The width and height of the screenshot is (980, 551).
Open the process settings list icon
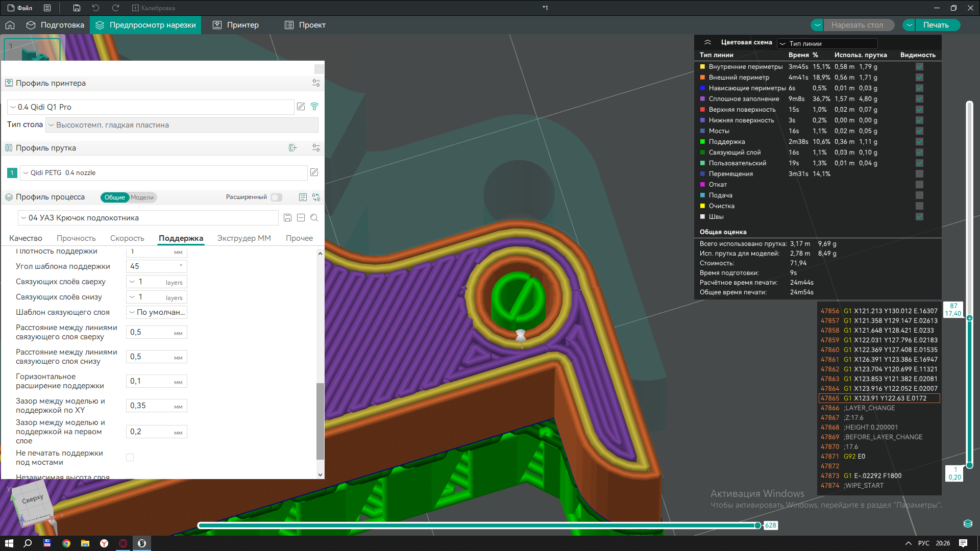pyautogui.click(x=303, y=197)
